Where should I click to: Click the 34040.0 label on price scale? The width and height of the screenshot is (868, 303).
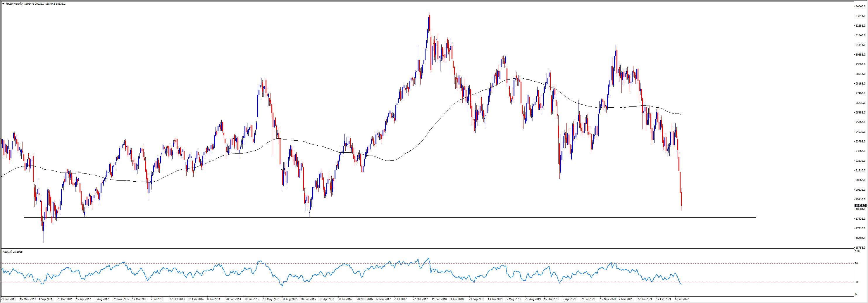pos(860,6)
